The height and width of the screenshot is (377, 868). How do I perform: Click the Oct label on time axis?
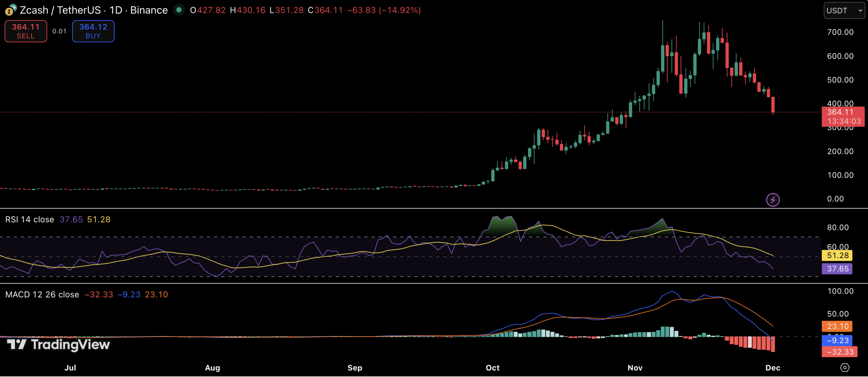click(x=492, y=368)
